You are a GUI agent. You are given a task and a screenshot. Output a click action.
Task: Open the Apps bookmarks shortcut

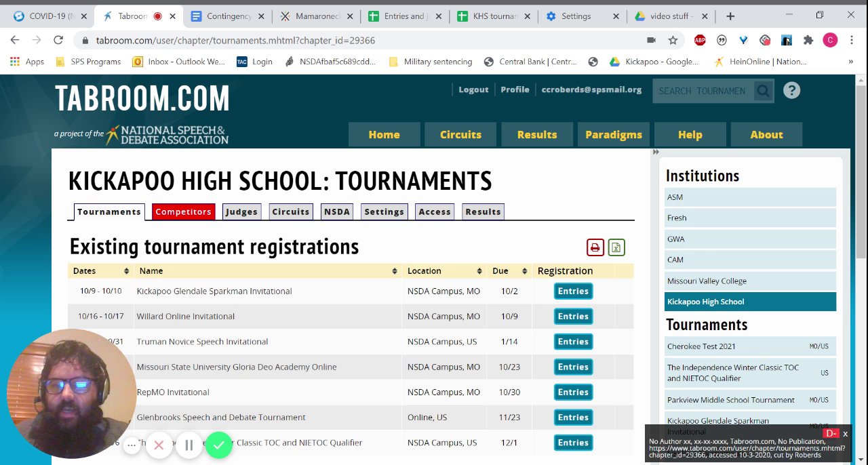click(x=27, y=62)
